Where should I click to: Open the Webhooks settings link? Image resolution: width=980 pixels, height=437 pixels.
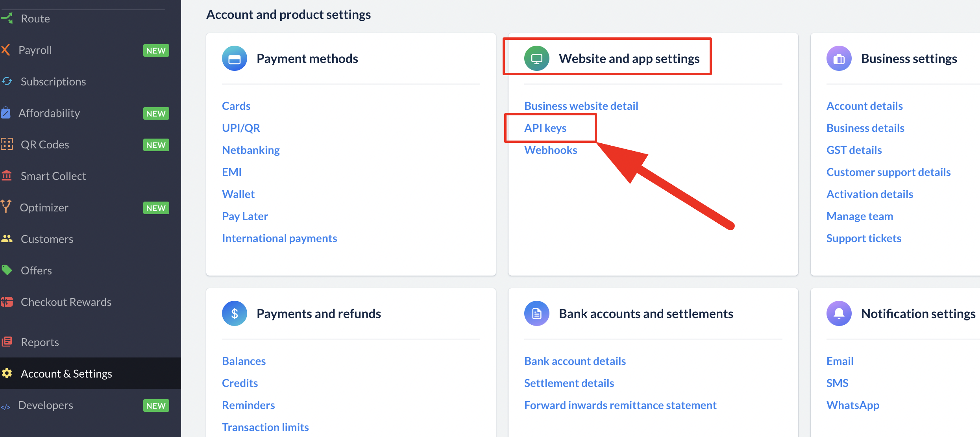pos(550,150)
